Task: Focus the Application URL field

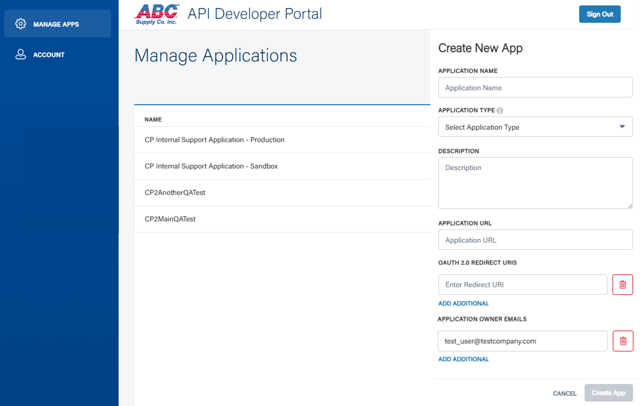Action: click(x=535, y=240)
